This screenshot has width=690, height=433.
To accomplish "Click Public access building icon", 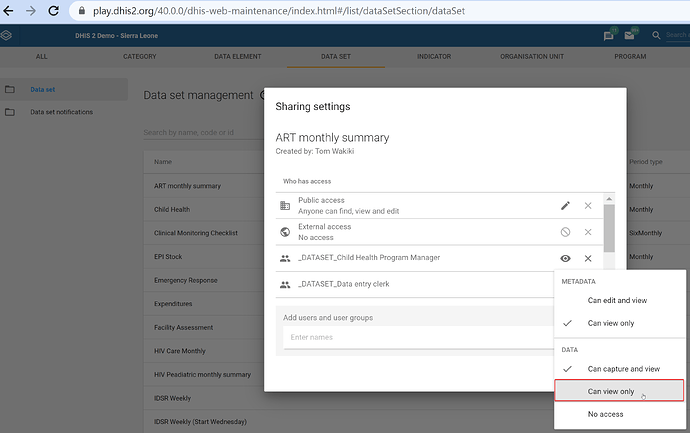I will pos(285,205).
